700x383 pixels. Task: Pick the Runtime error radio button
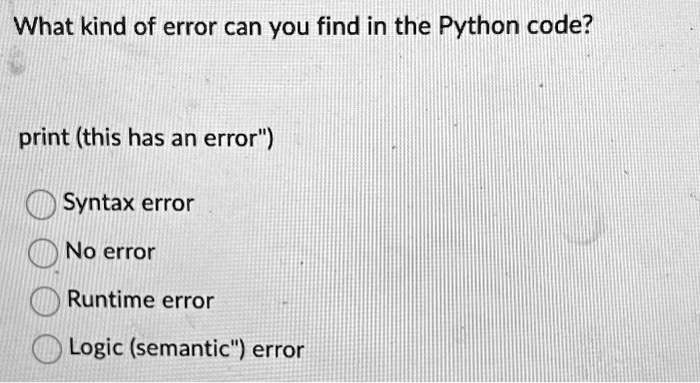(45, 301)
